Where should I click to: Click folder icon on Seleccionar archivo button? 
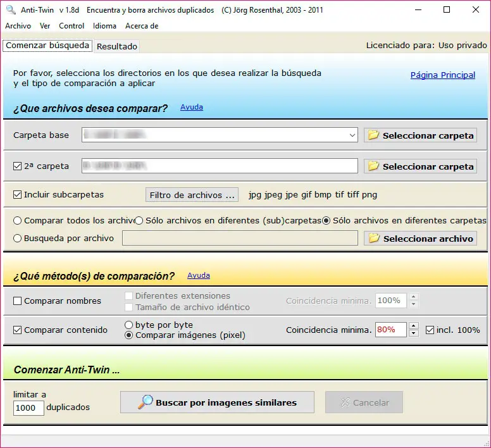tap(373, 239)
